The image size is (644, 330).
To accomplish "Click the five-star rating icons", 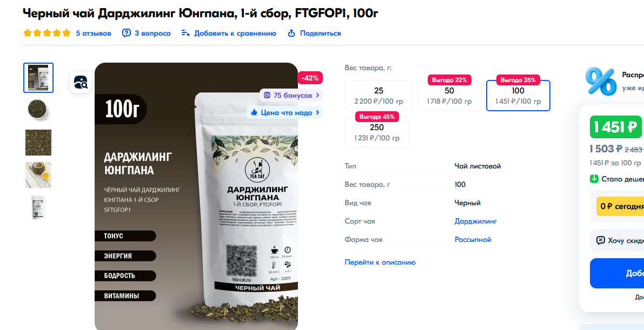I will click(47, 33).
